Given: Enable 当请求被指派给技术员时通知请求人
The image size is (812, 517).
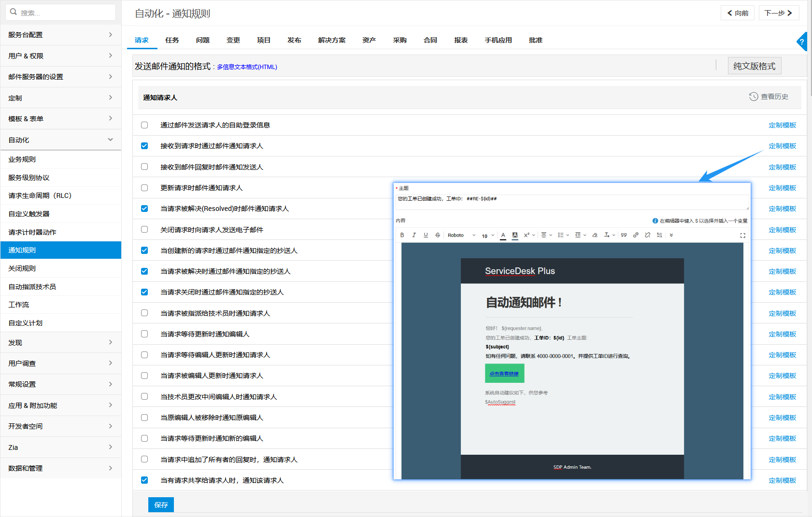Looking at the screenshot, I should coord(144,313).
